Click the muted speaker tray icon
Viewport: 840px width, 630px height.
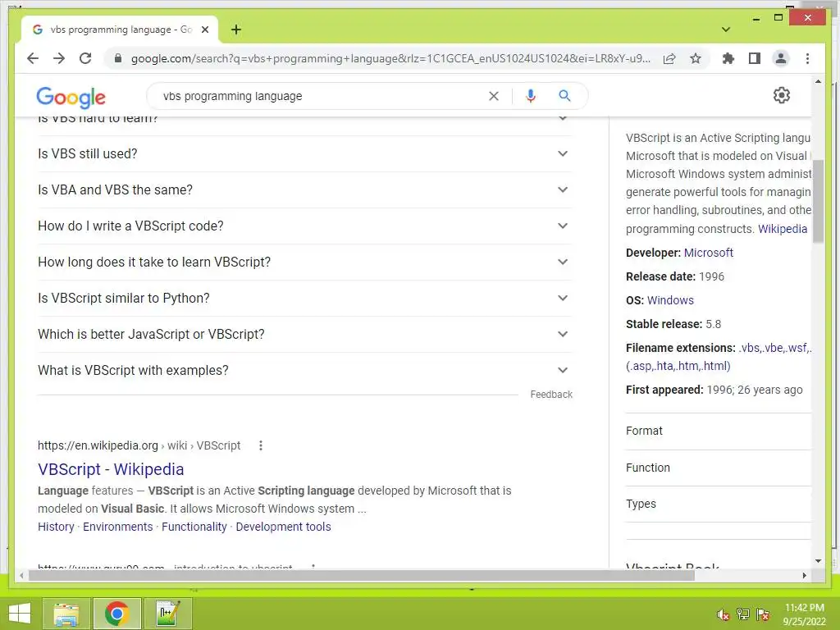point(724,614)
